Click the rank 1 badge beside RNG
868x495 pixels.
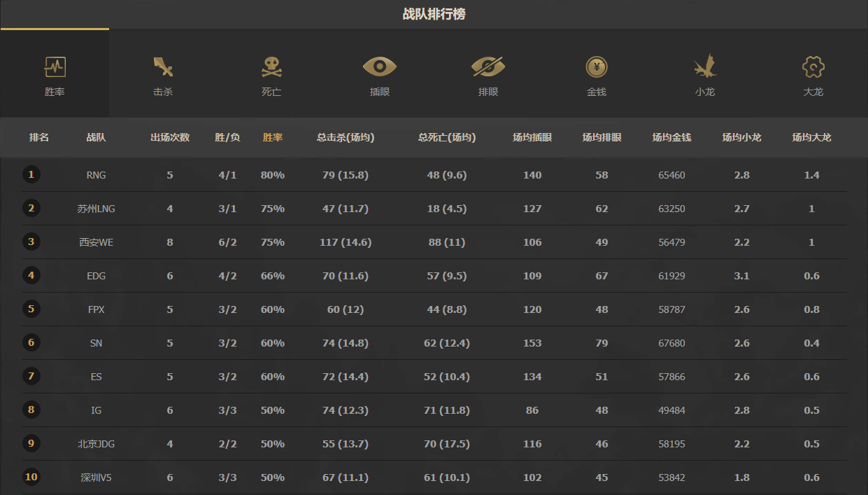coord(31,174)
